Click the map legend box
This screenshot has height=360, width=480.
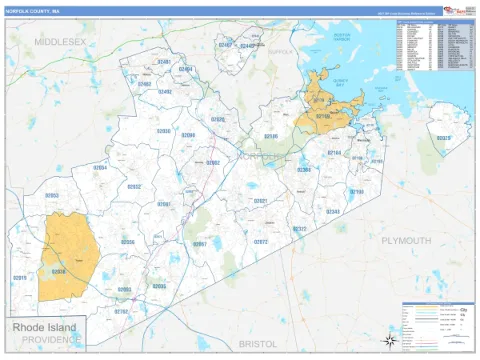[438, 326]
